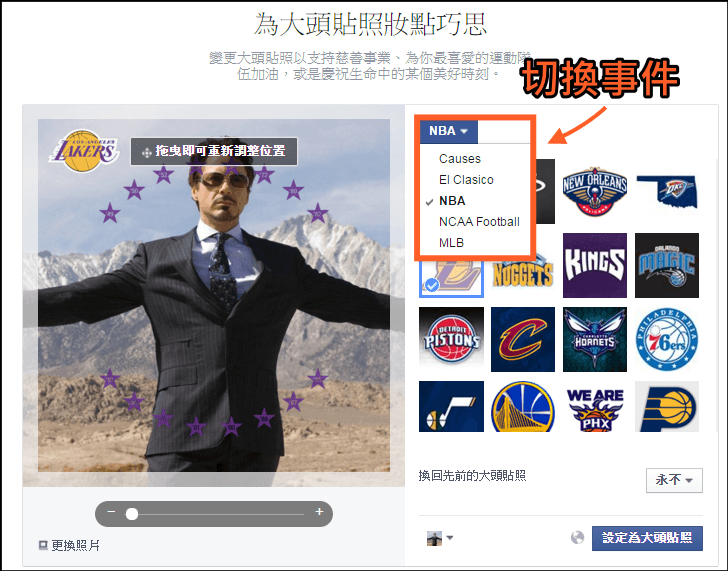Select the checked NBA menu entry
The width and height of the screenshot is (728, 571).
click(452, 201)
